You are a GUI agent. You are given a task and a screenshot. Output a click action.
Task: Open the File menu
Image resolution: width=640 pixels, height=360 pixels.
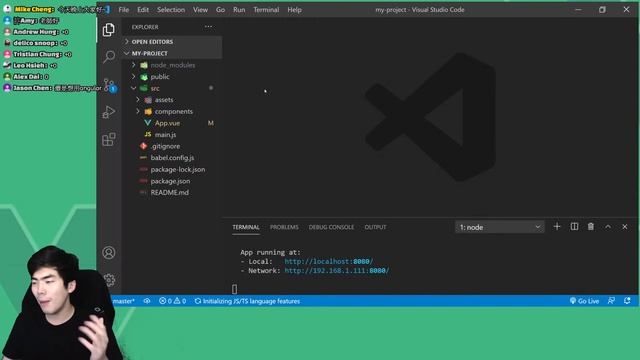[124, 10]
